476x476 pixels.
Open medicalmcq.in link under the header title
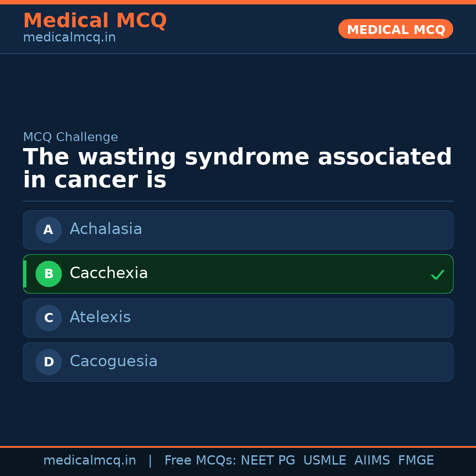(69, 38)
